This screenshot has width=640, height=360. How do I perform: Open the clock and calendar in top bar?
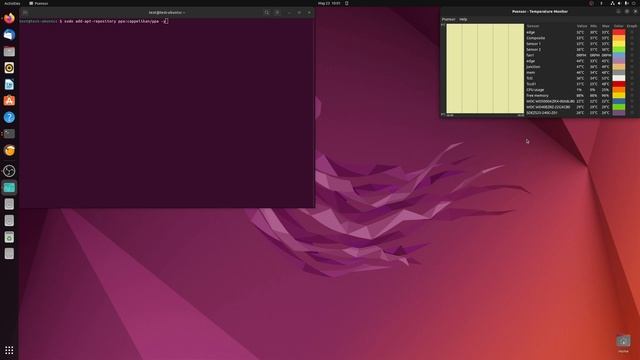329,3
